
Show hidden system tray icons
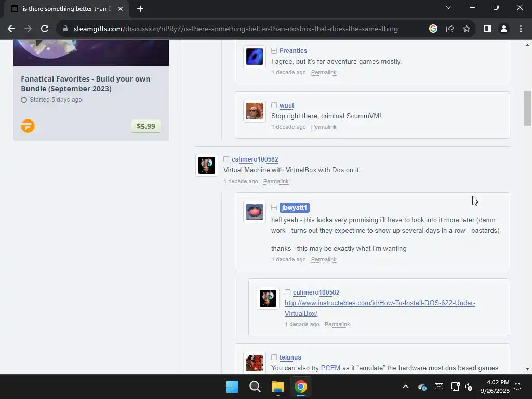click(406, 387)
